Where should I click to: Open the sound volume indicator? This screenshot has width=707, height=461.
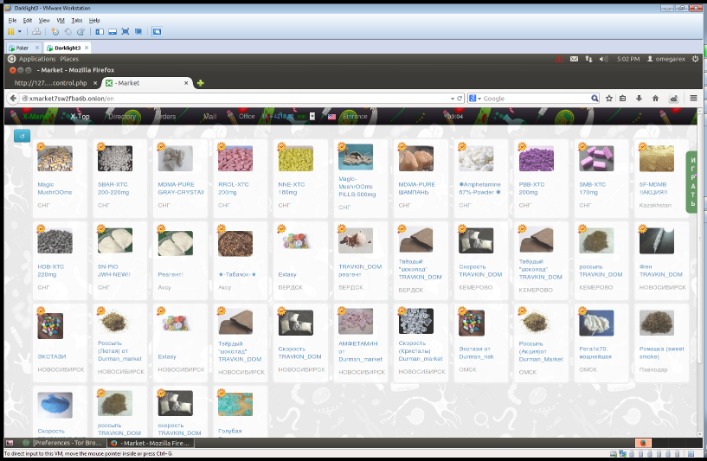pos(603,59)
